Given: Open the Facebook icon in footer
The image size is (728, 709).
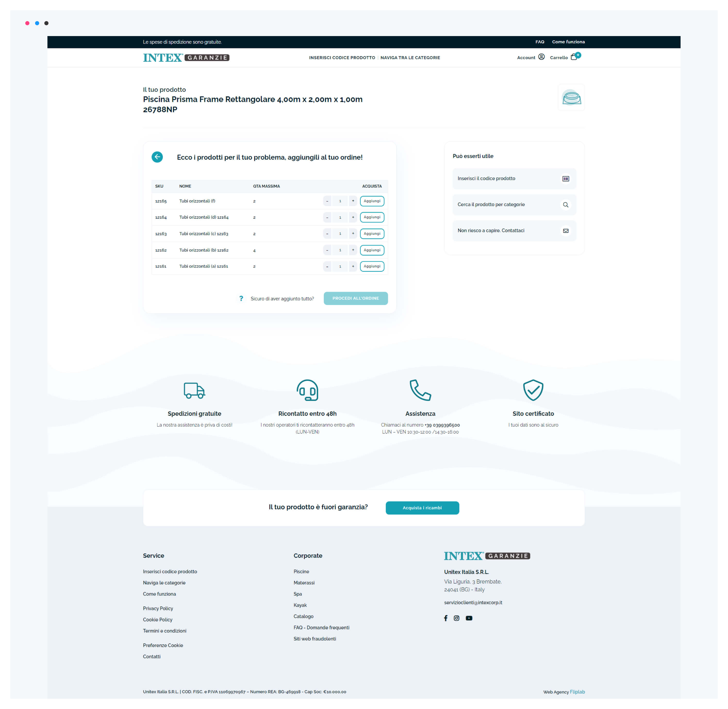Looking at the screenshot, I should pyautogui.click(x=446, y=618).
